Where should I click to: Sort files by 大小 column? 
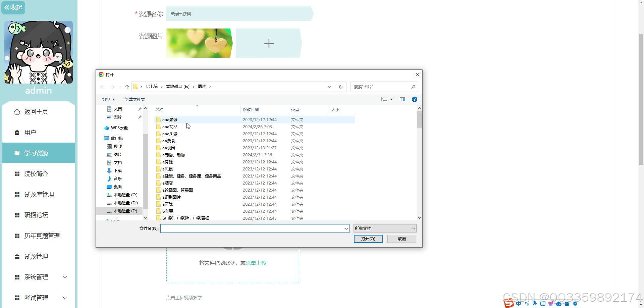[x=342, y=110]
